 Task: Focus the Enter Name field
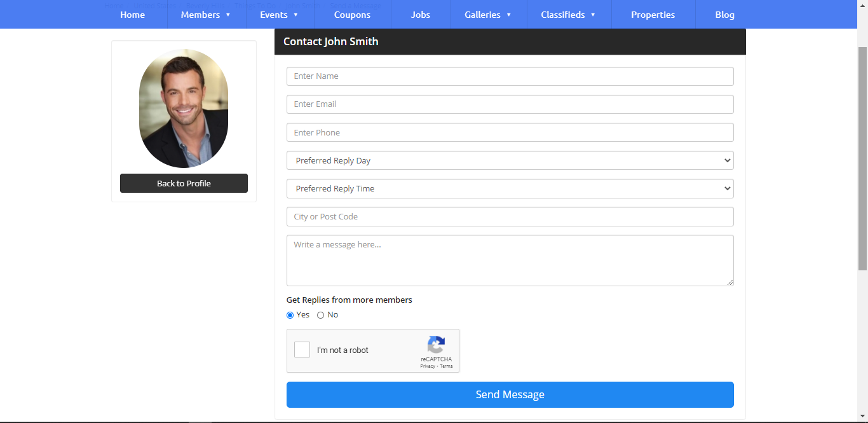(510, 76)
